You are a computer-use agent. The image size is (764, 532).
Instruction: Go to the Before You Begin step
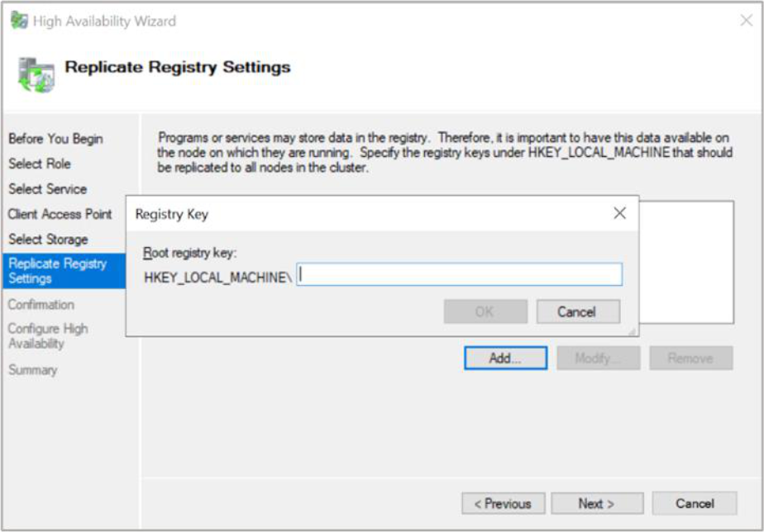point(55,139)
